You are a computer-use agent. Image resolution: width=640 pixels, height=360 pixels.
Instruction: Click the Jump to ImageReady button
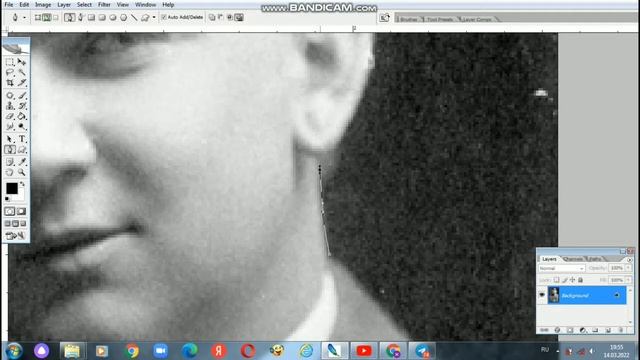16,236
